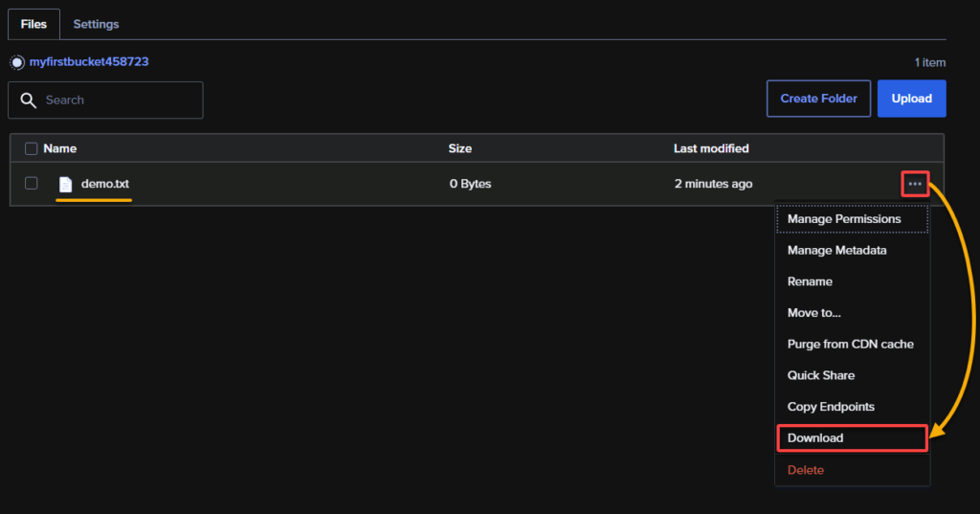
Task: Switch to the Settings tab
Action: coord(96,24)
